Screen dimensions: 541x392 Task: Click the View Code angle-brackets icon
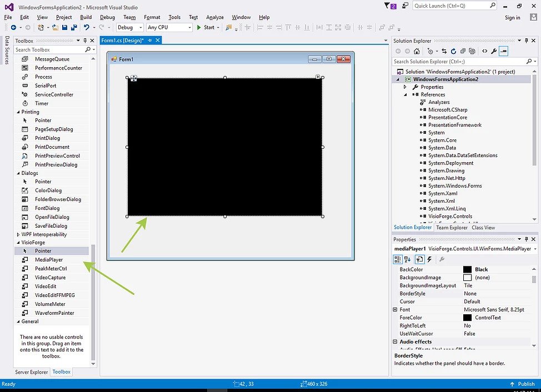(485, 51)
